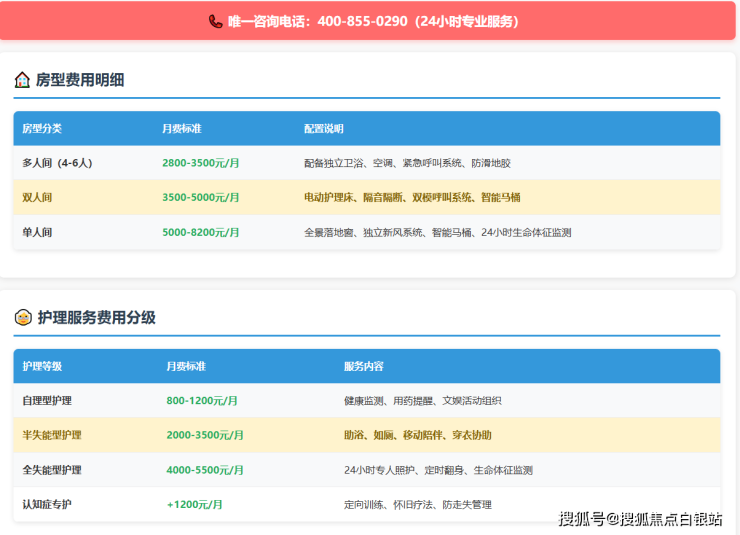Select the 房型分类 column header
Viewport: 740px width, 535px height.
[42, 129]
